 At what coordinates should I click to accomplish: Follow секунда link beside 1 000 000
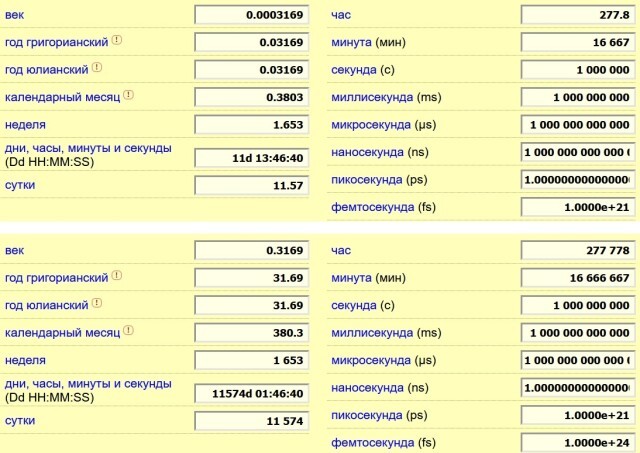coord(354,70)
